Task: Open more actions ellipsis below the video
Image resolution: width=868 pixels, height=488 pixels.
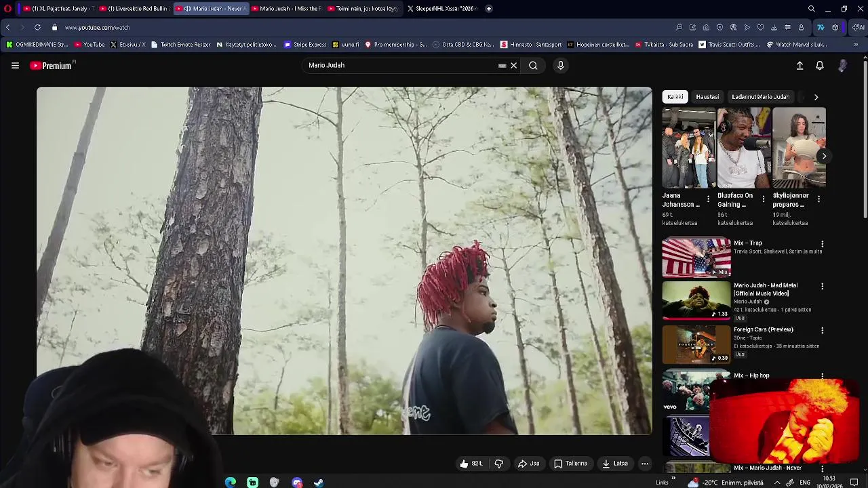Action: coord(645,464)
